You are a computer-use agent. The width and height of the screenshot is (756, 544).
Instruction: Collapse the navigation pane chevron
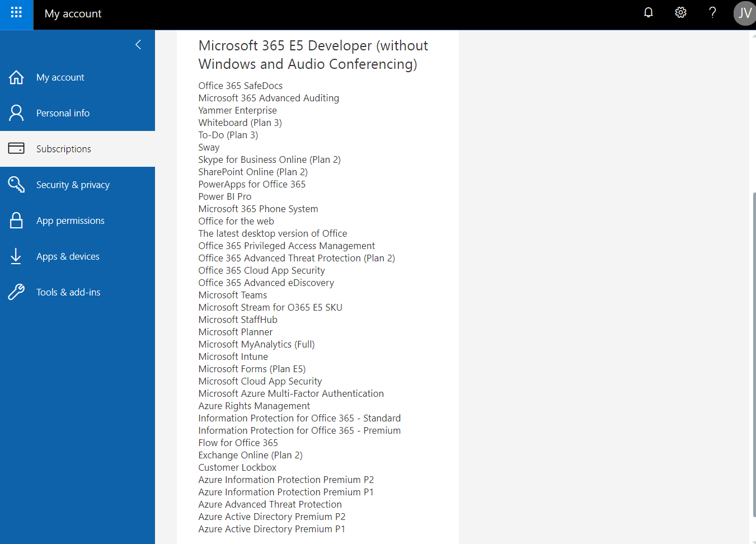point(138,45)
